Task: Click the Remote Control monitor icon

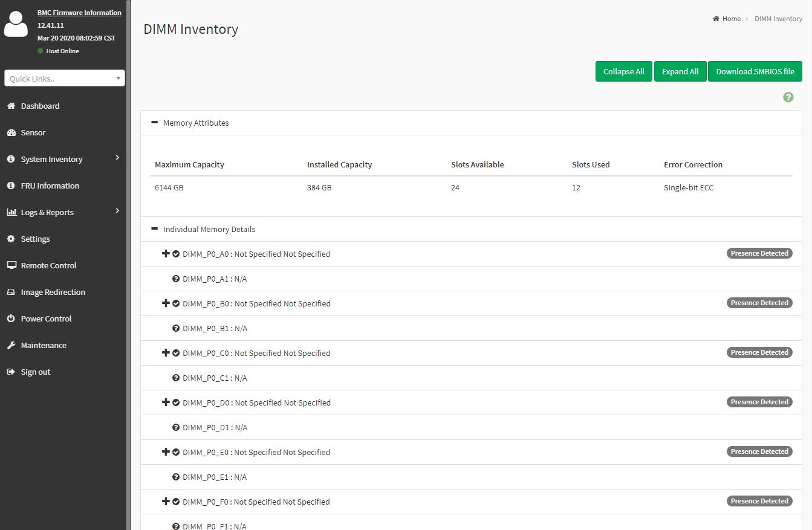Action: pos(11,265)
